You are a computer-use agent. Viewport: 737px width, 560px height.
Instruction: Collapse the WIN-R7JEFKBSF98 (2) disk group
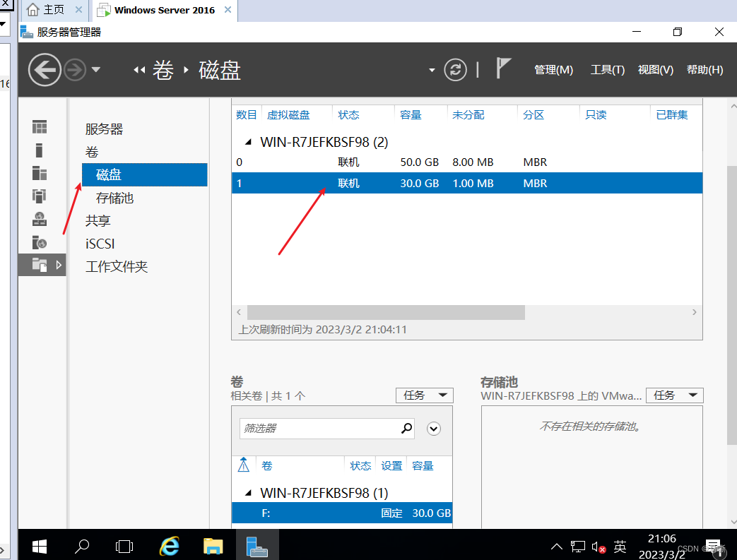tap(248, 142)
